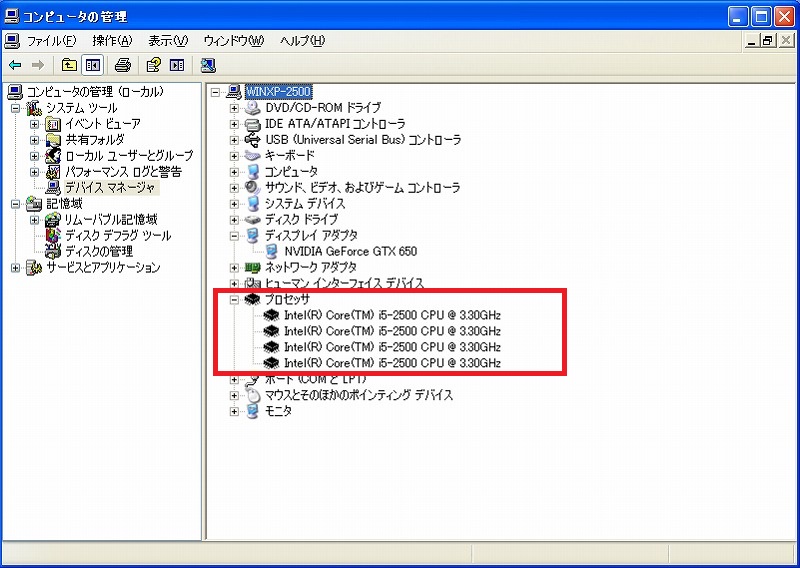Click the MMC system icon left of ファイル menu

coord(12,40)
